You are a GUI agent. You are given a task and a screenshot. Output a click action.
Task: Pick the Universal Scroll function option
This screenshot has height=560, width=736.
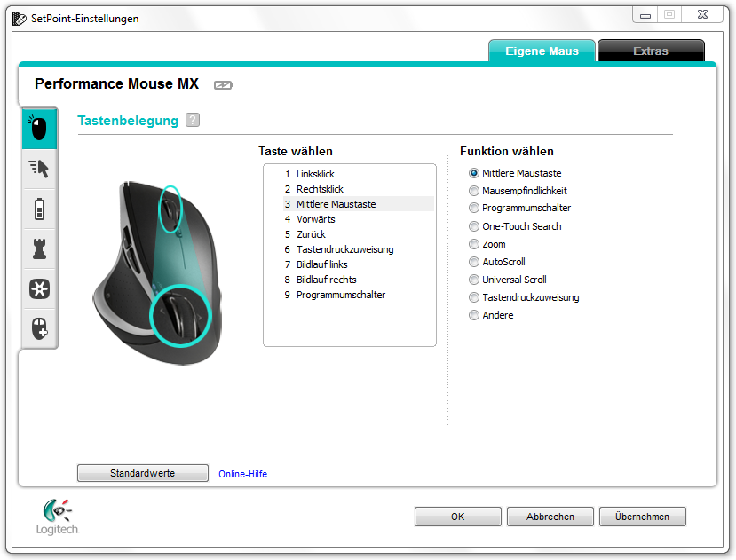pos(474,280)
